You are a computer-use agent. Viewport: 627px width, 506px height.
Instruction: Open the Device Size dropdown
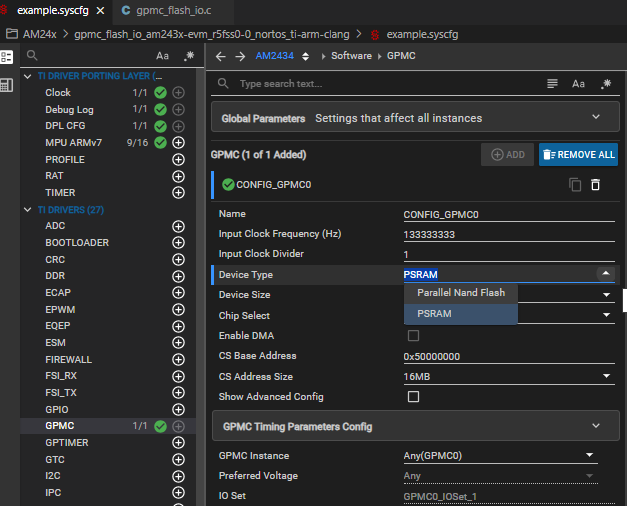tap(606, 295)
